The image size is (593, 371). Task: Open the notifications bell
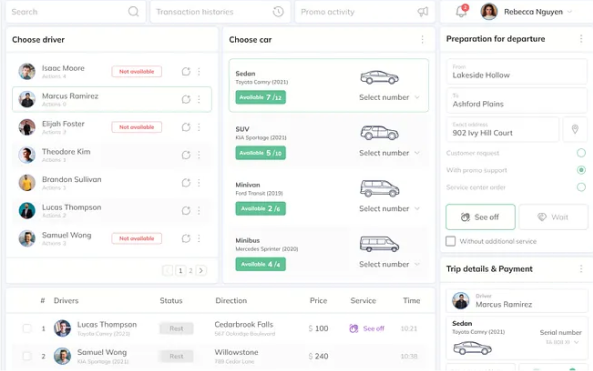coord(461,11)
